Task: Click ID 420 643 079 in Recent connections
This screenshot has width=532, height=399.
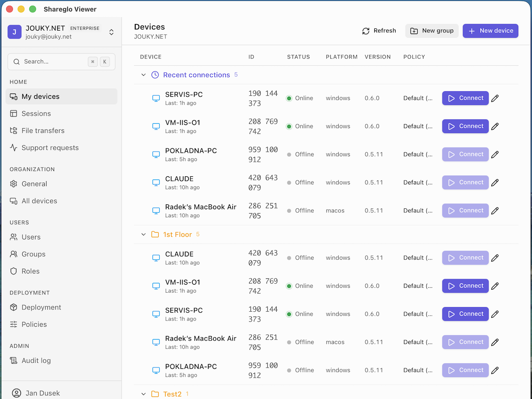Action: point(263,183)
